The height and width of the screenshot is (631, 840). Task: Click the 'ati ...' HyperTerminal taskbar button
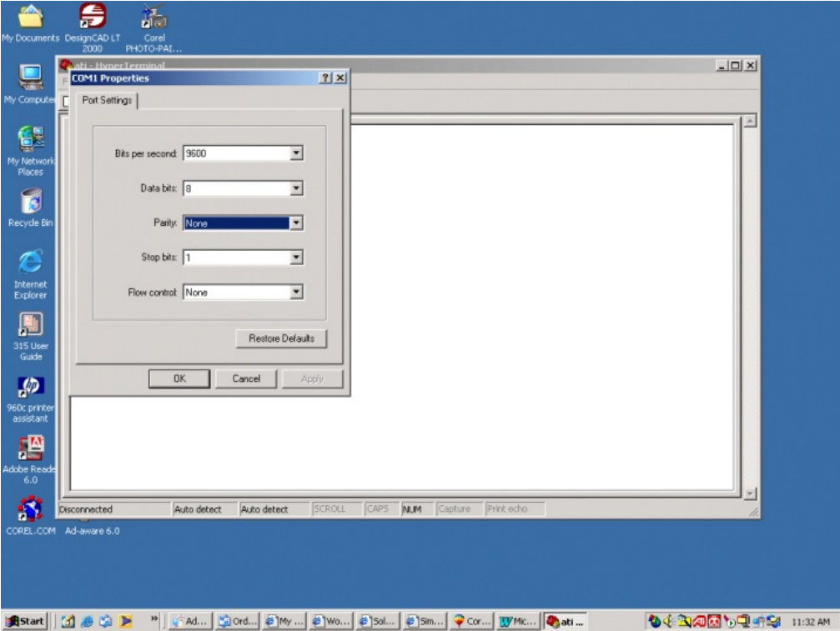566,621
